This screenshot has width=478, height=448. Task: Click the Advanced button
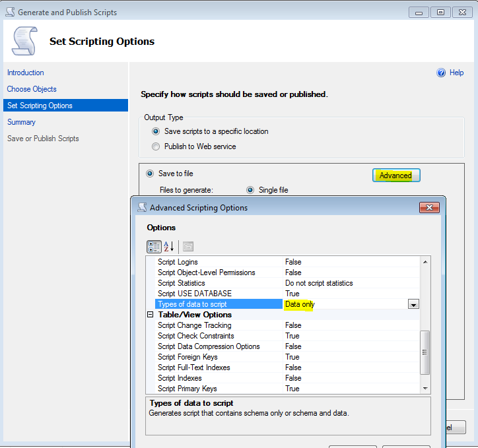click(395, 176)
